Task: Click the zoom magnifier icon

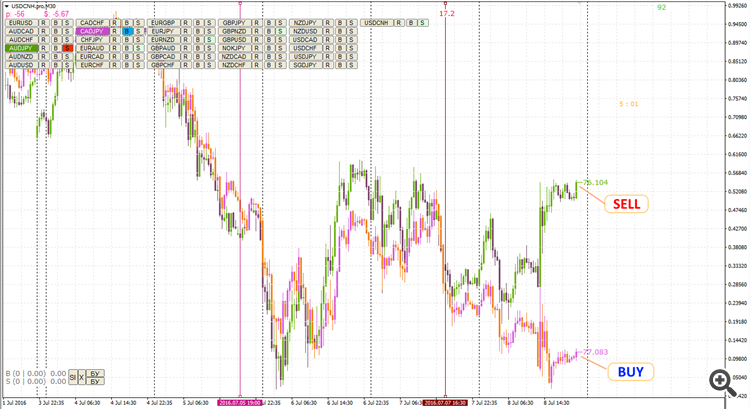Action: (x=722, y=382)
